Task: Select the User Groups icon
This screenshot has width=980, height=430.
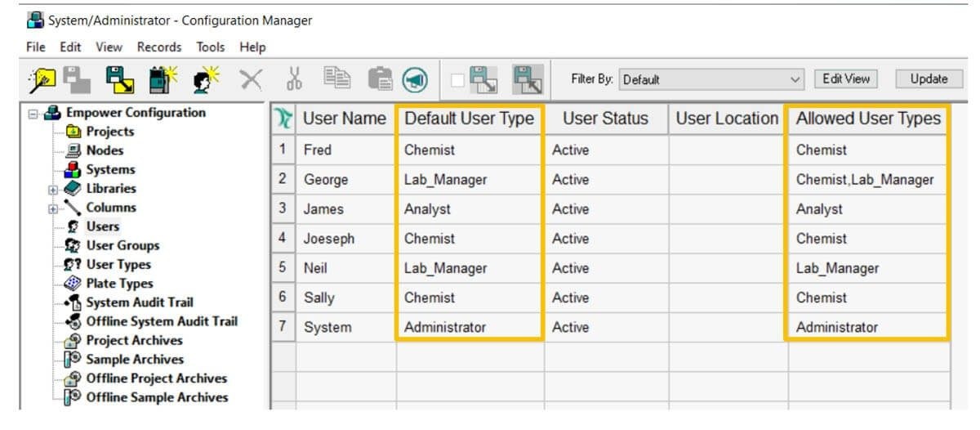Action: coord(72,245)
